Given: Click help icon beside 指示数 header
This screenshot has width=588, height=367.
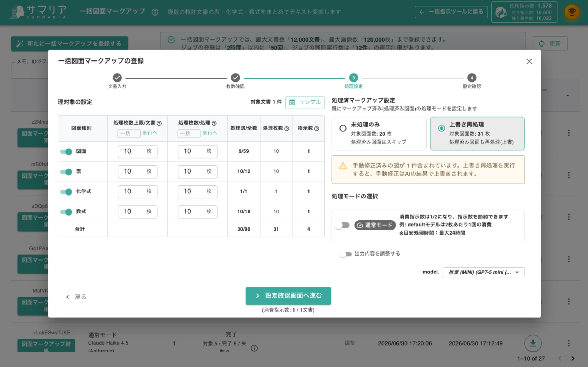Looking at the screenshot, I should click(317, 129).
